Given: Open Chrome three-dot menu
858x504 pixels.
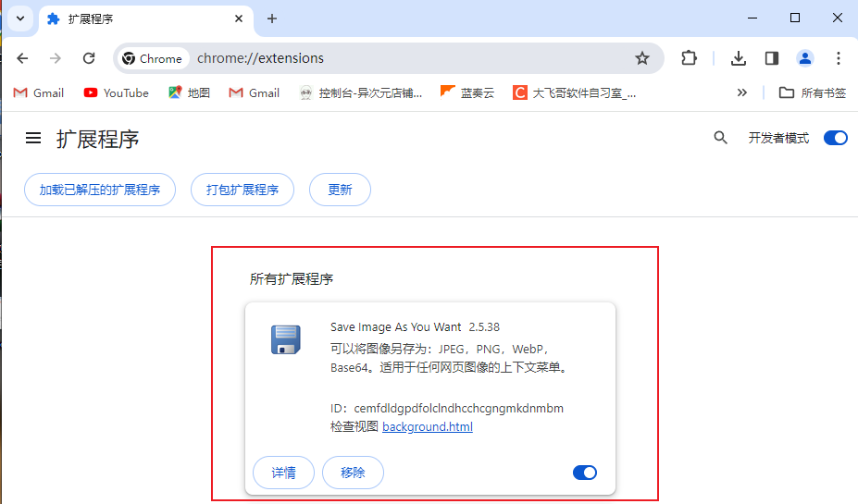Looking at the screenshot, I should [839, 58].
